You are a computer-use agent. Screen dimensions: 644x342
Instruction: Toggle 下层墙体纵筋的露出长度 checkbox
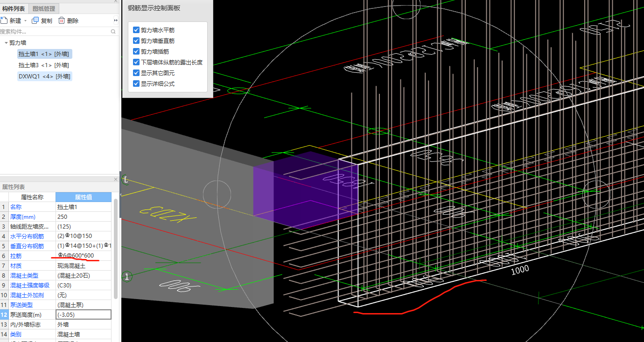click(136, 62)
